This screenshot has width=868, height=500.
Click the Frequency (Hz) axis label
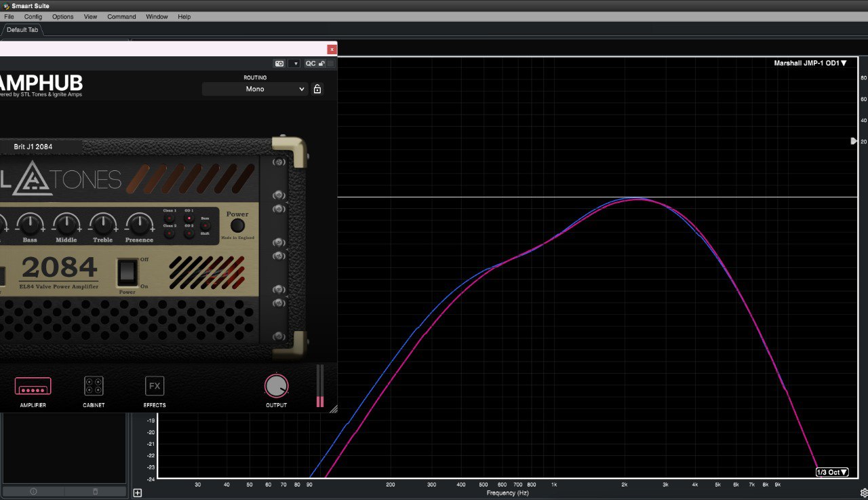click(x=507, y=493)
